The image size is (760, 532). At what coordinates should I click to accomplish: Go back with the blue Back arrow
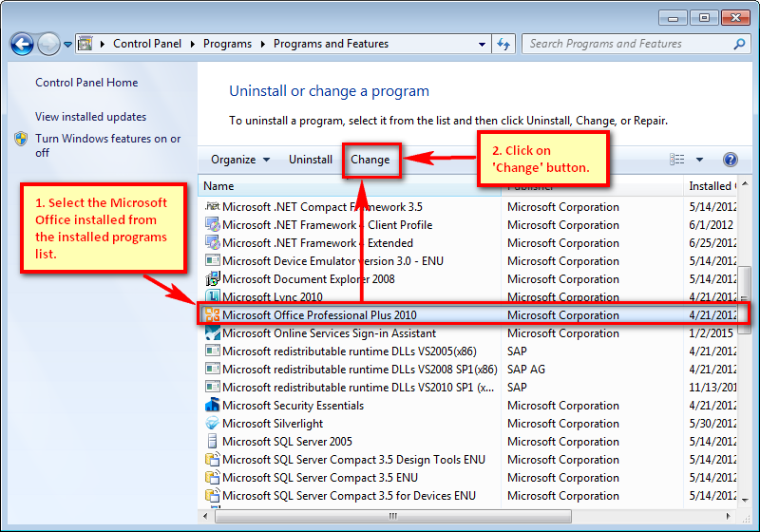tap(22, 44)
